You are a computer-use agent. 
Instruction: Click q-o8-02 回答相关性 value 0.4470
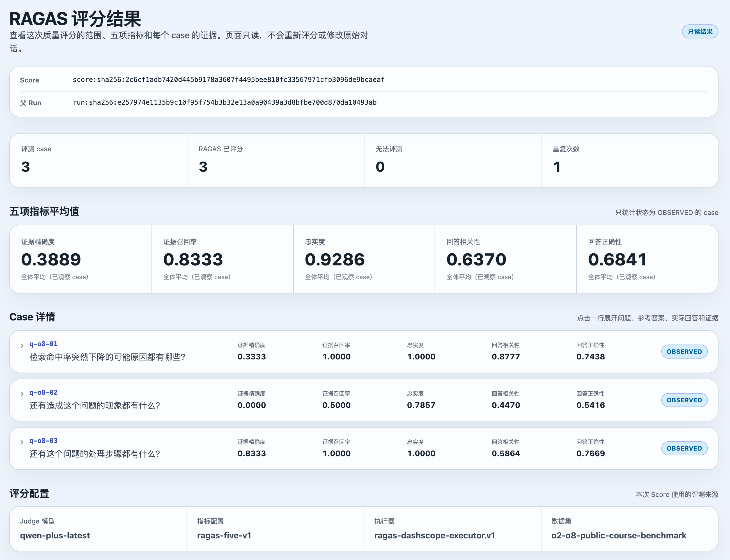(x=506, y=405)
